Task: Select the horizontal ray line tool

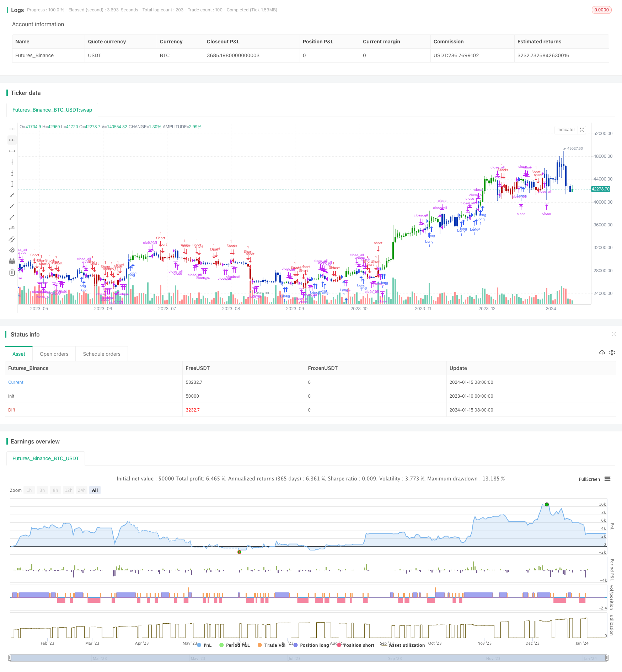Action: coord(12,140)
